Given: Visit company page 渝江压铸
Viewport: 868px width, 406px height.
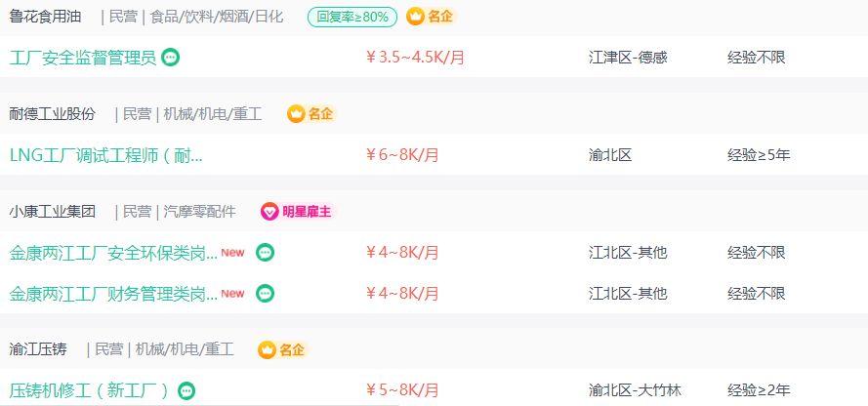Looking at the screenshot, I should (38, 349).
